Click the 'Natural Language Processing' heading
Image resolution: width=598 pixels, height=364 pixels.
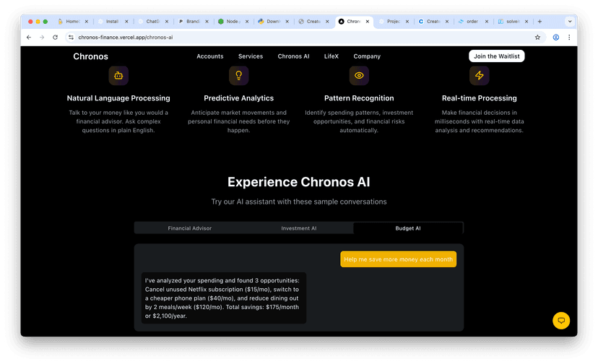118,98
